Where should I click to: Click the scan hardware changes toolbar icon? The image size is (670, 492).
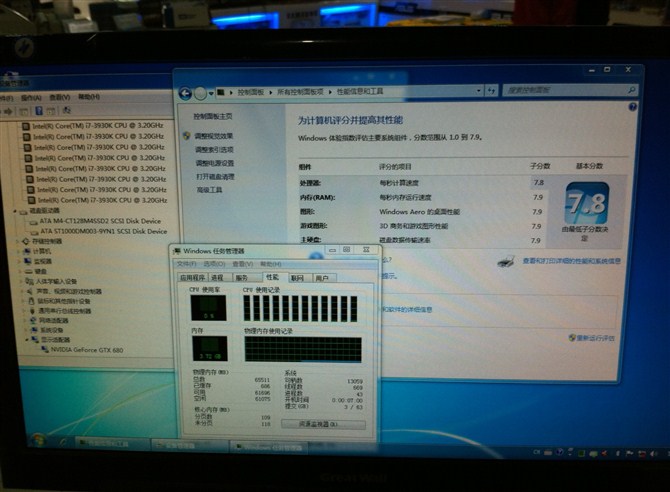[67, 111]
